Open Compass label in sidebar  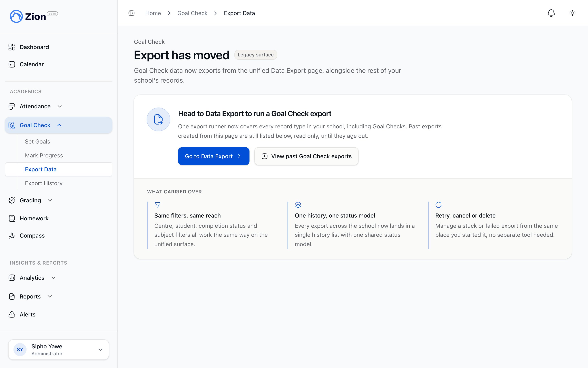click(32, 236)
